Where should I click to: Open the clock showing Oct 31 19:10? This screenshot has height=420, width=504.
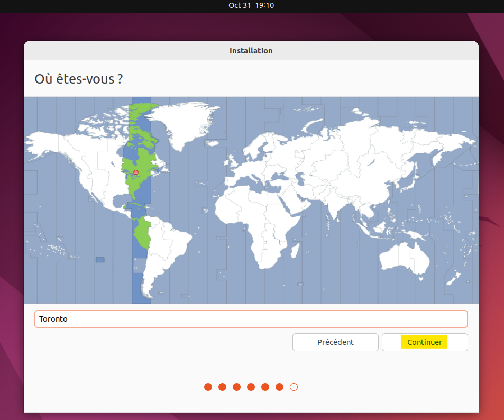pyautogui.click(x=251, y=5)
